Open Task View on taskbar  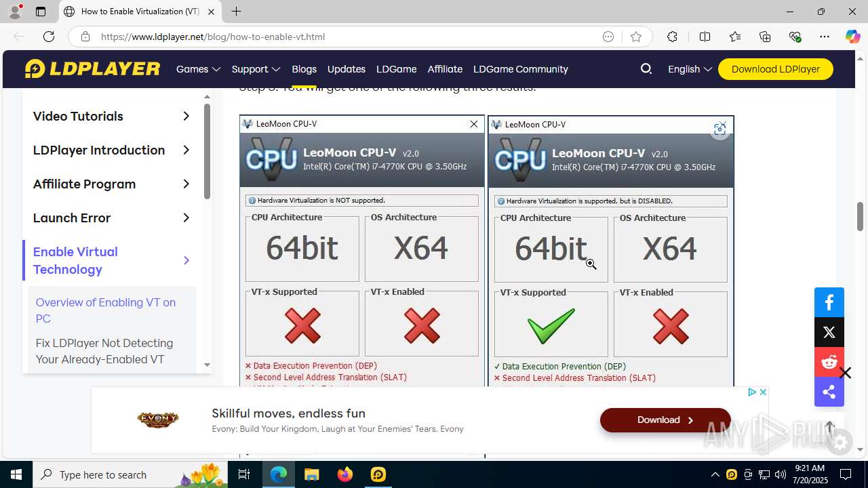tap(245, 474)
